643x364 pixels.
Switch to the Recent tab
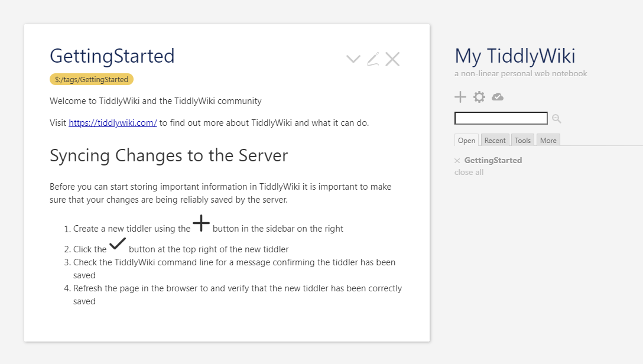495,140
